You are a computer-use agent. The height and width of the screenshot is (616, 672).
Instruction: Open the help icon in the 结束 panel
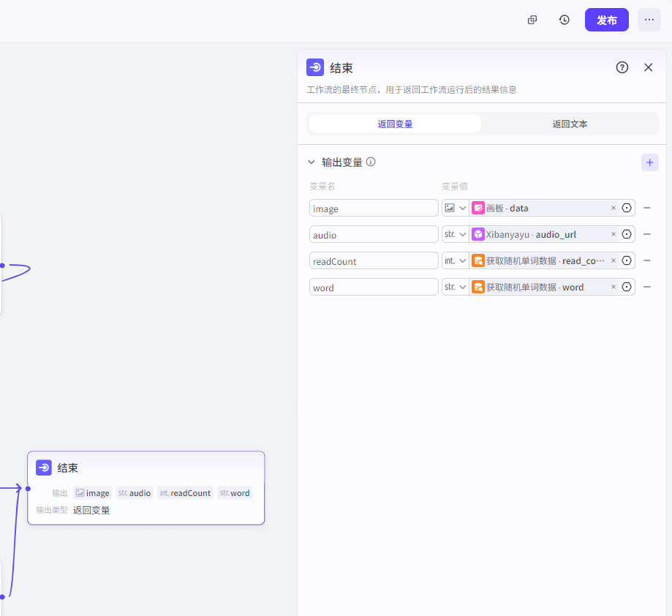tap(622, 67)
